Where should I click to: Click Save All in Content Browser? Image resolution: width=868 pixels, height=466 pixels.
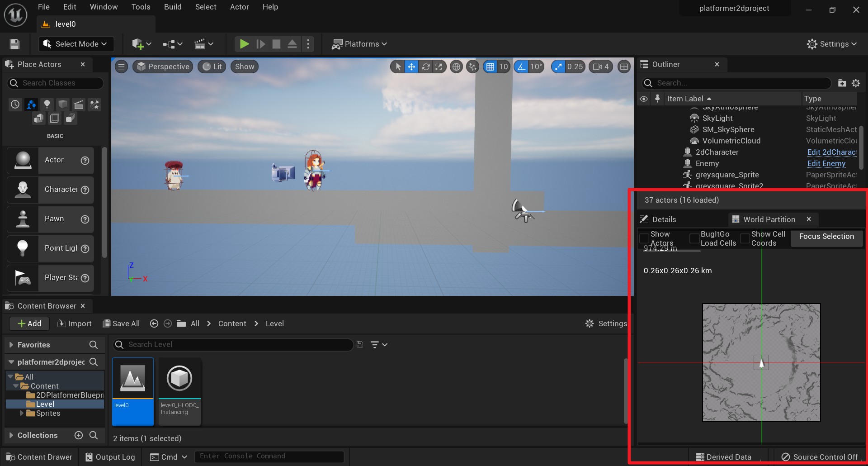pos(121,323)
